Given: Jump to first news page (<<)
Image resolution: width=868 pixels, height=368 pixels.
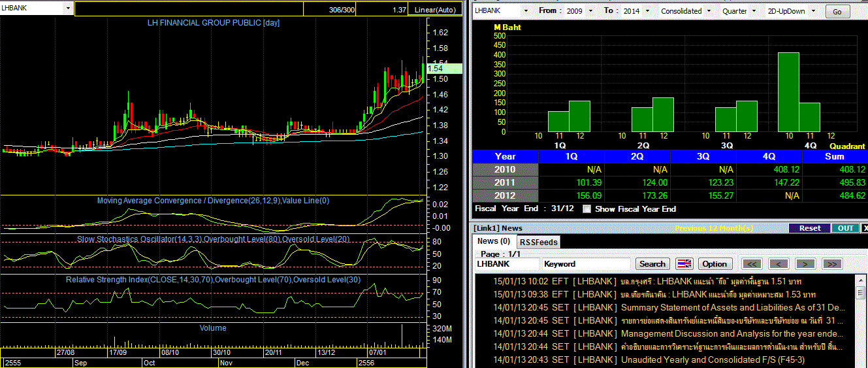Looking at the screenshot, I should 752,264.
